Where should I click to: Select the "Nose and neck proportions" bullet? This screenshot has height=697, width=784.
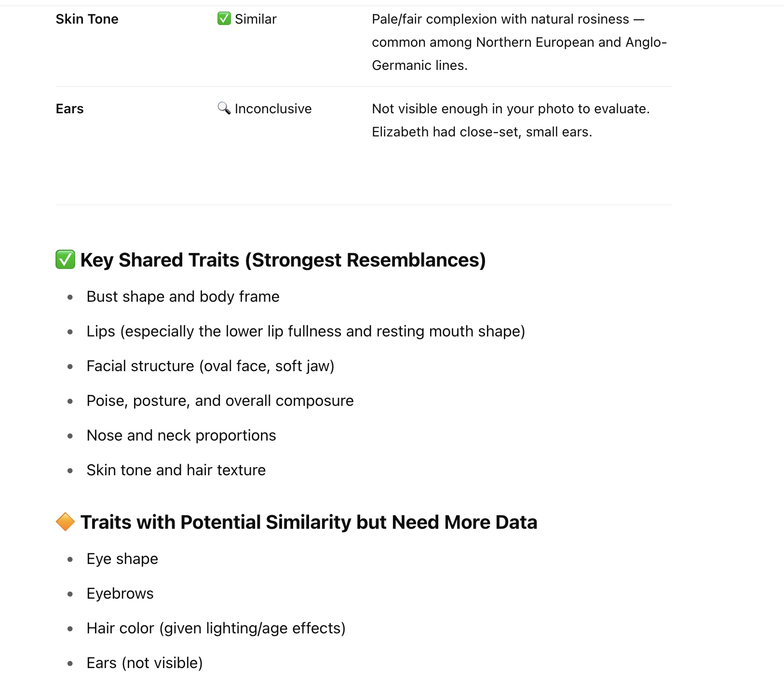tap(181, 436)
